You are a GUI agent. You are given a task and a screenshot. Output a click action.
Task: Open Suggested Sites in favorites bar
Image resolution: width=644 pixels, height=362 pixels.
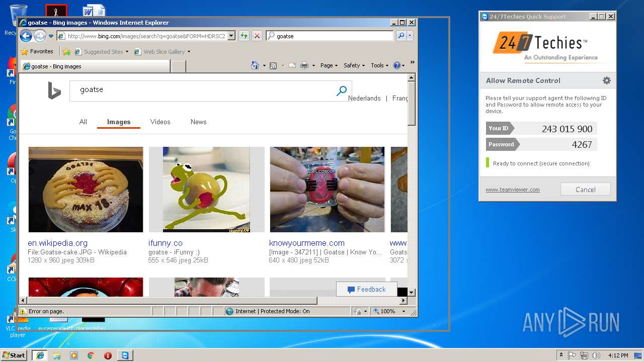coord(101,52)
